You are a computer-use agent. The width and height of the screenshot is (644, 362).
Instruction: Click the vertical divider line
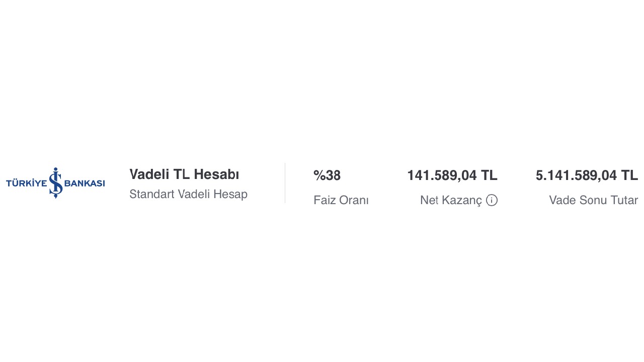pos(285,183)
